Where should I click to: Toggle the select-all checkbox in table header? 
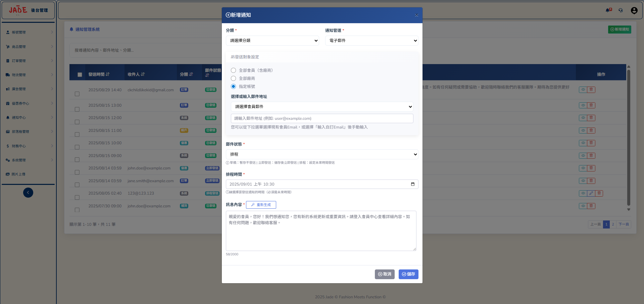tap(80, 74)
